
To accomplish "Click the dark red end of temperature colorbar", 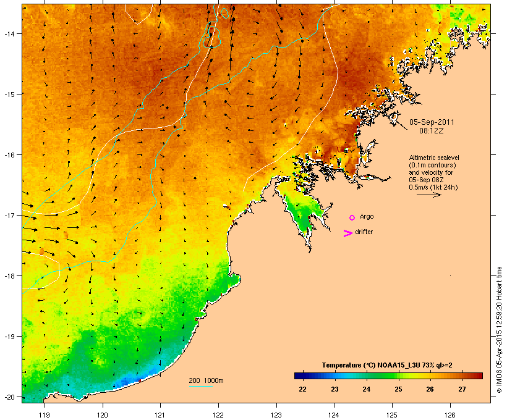I will click(479, 376).
